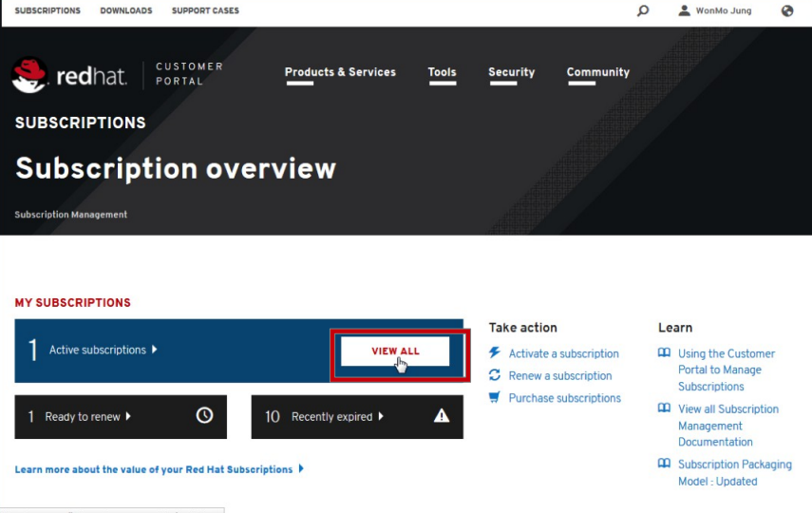The width and height of the screenshot is (812, 513).
Task: Click the book icon beside Subscription Packaging Model
Action: click(x=664, y=464)
